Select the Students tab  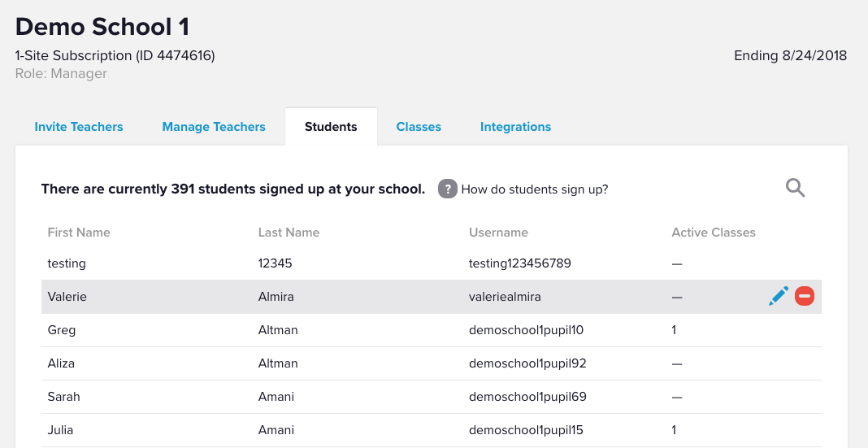pos(331,127)
